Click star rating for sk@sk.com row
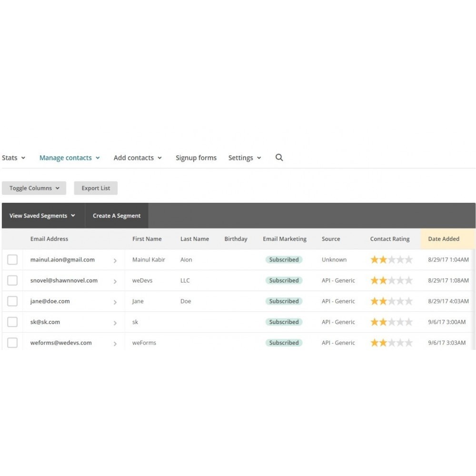This screenshot has height=476, width=476. [391, 322]
